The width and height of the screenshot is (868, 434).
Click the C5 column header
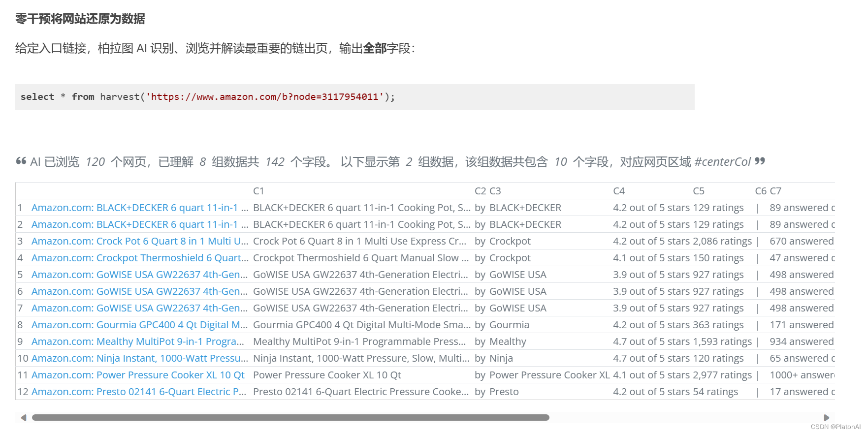pyautogui.click(x=699, y=191)
